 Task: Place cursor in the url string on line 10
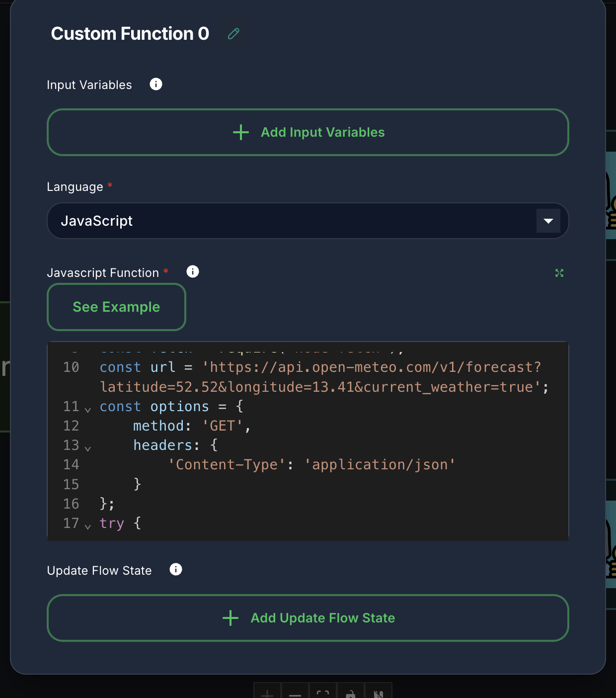click(x=348, y=367)
